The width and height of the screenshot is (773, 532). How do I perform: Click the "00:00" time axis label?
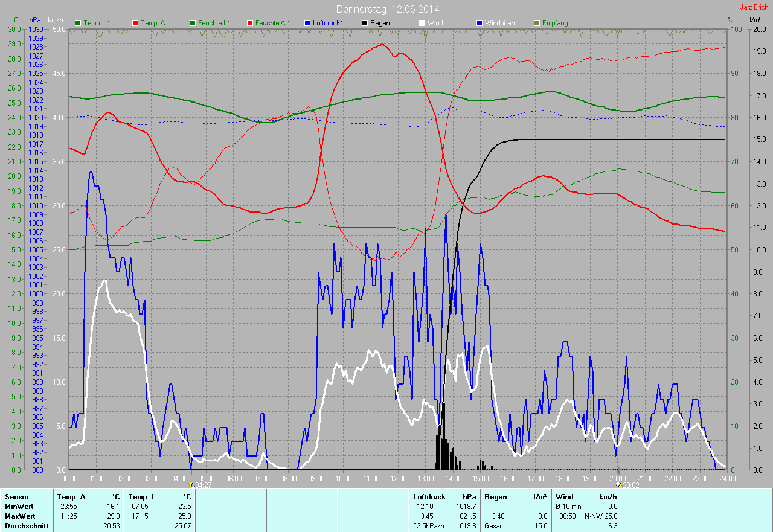point(69,478)
